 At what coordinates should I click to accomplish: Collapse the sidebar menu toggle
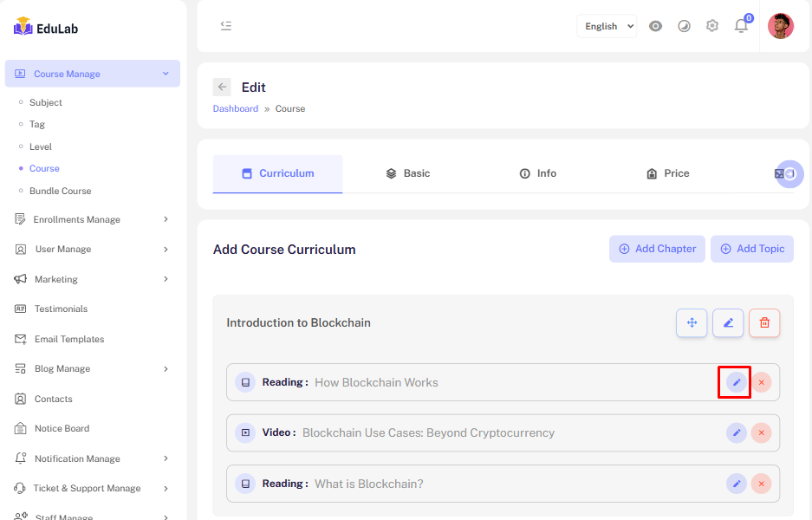coord(226,26)
